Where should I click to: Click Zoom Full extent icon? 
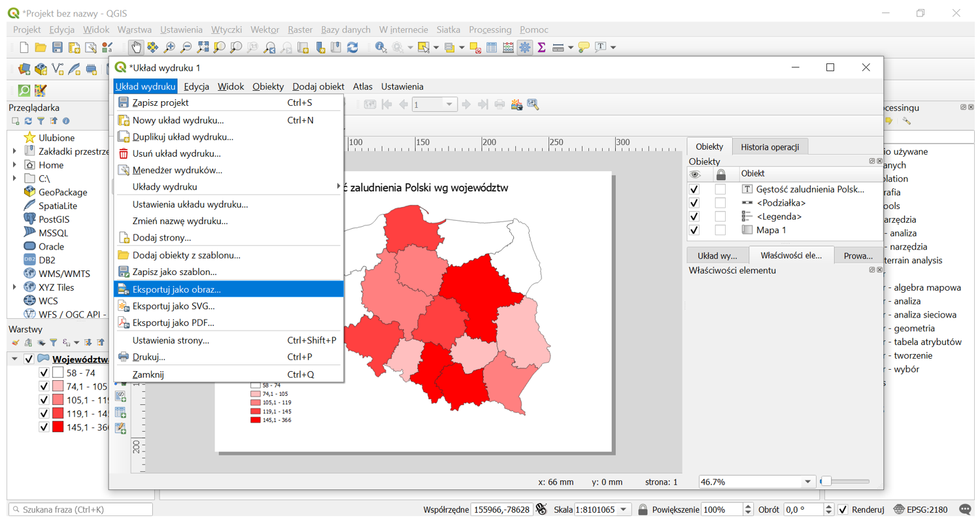pos(203,47)
